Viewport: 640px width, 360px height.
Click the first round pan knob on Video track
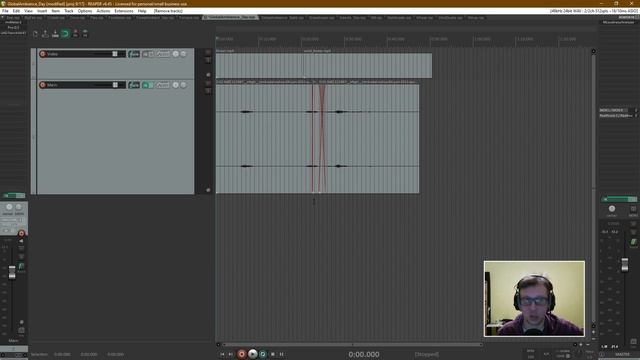[176, 54]
